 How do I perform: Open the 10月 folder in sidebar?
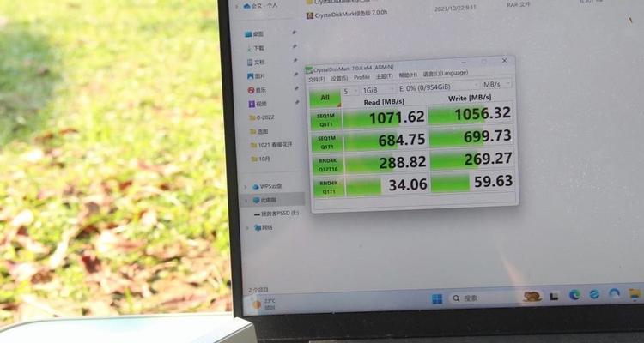click(261, 159)
